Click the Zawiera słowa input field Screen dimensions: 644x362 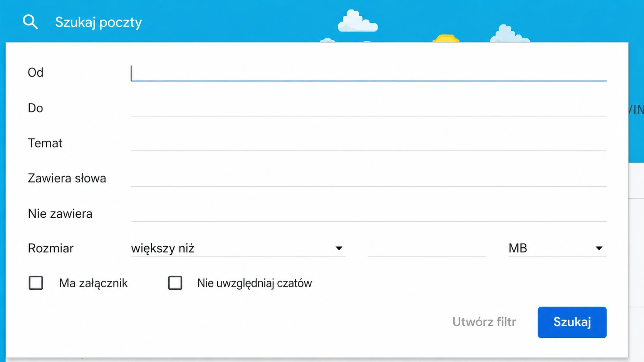tap(369, 178)
